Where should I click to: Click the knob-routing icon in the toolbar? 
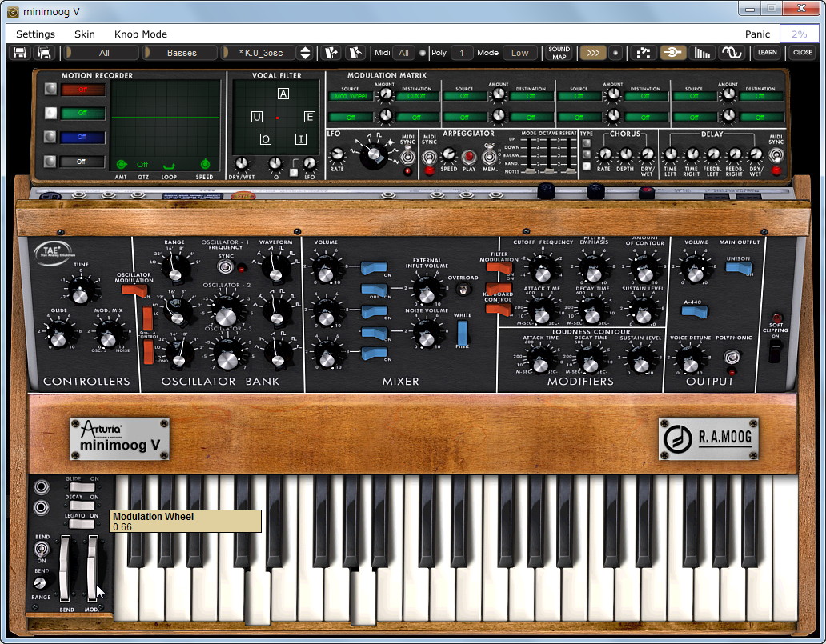point(673,52)
